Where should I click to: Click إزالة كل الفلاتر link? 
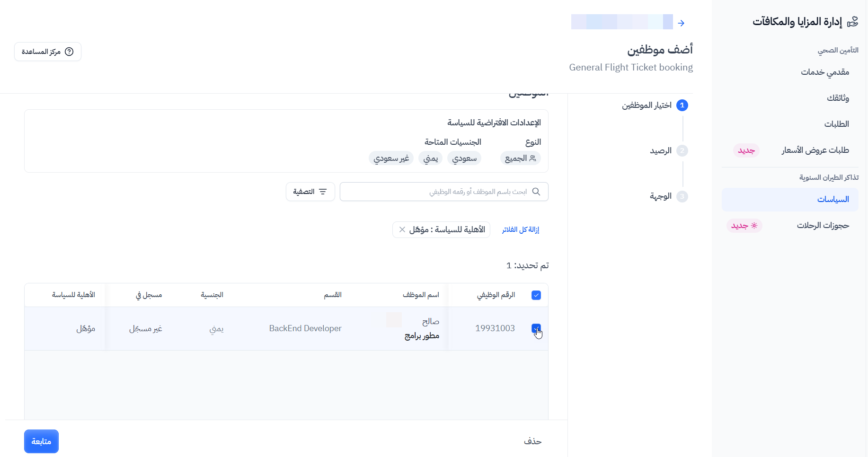(x=521, y=229)
